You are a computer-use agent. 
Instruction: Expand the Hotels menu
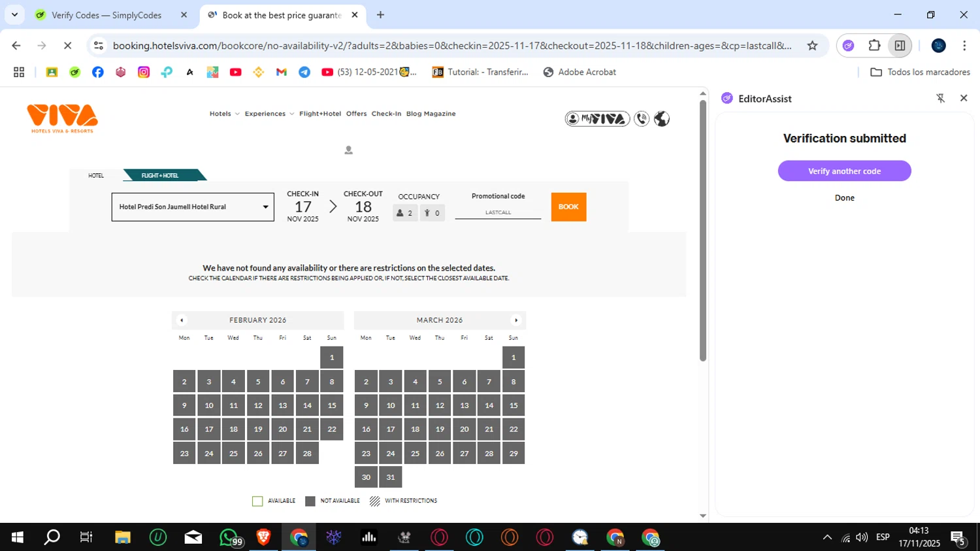[224, 114]
